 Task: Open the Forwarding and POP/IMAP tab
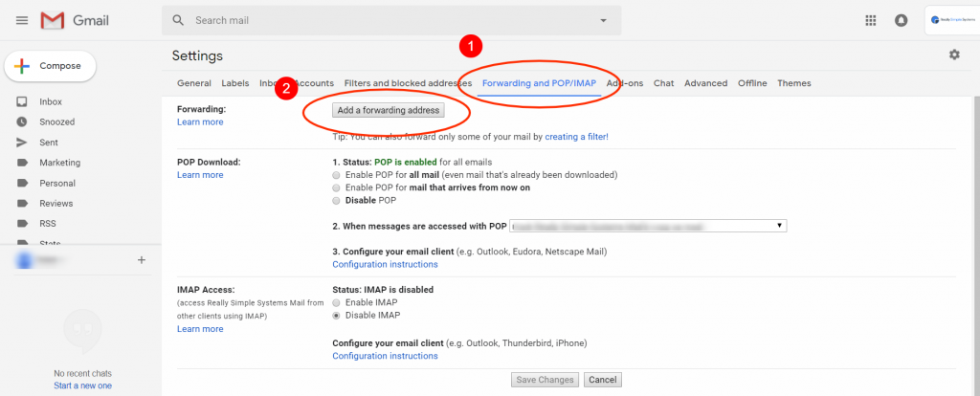540,83
